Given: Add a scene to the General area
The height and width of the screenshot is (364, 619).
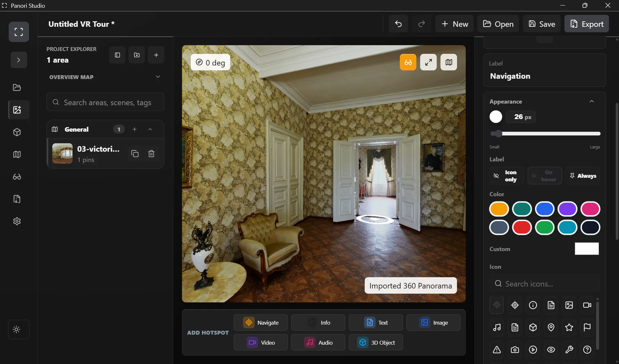Looking at the screenshot, I should pos(135,129).
